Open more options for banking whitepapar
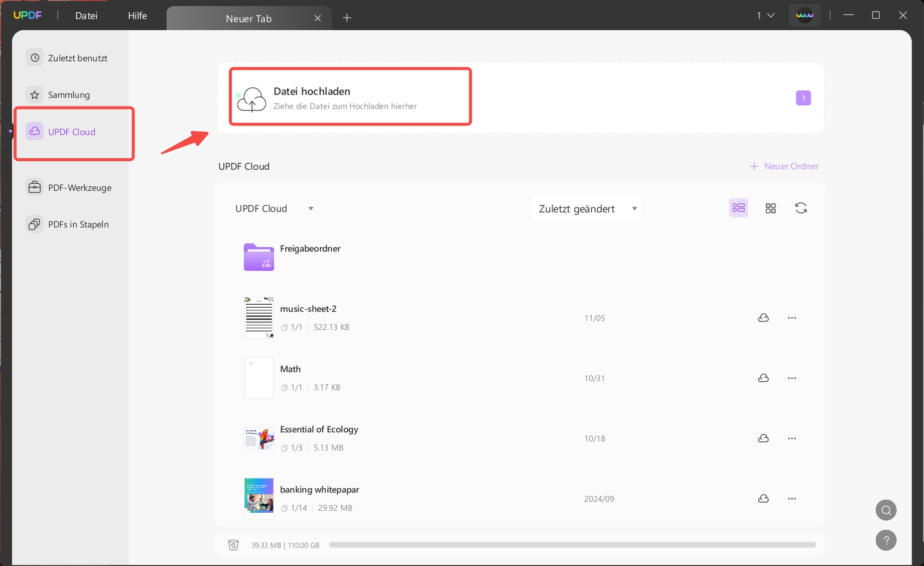The height and width of the screenshot is (566, 924). (792, 499)
